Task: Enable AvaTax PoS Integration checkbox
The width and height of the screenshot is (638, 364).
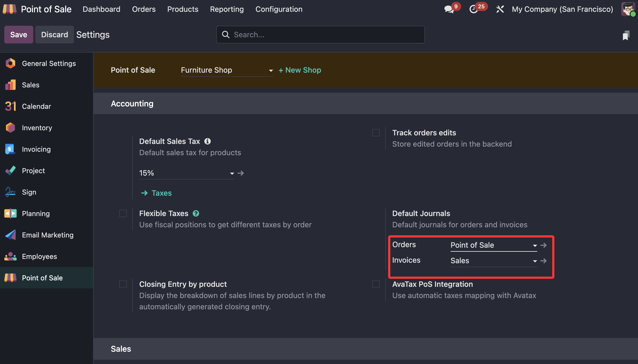Action: click(376, 284)
